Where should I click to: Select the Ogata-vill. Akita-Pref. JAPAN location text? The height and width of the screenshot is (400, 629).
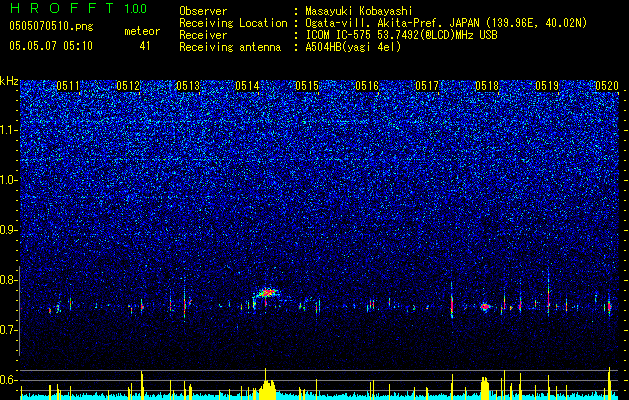coord(446,23)
